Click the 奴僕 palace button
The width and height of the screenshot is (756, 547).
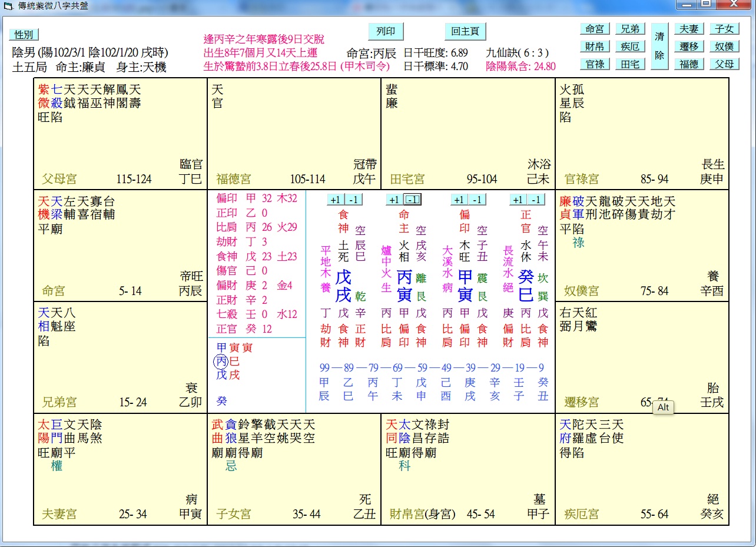click(724, 47)
